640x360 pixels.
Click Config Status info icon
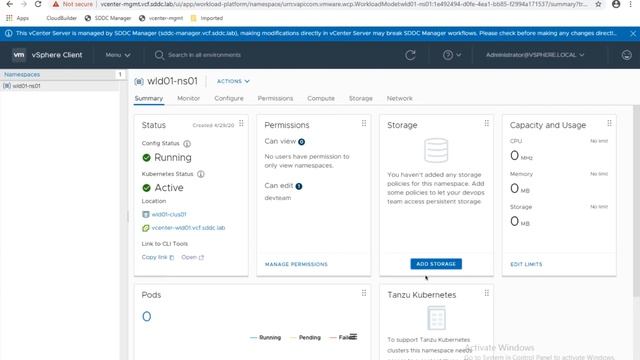[x=187, y=144]
